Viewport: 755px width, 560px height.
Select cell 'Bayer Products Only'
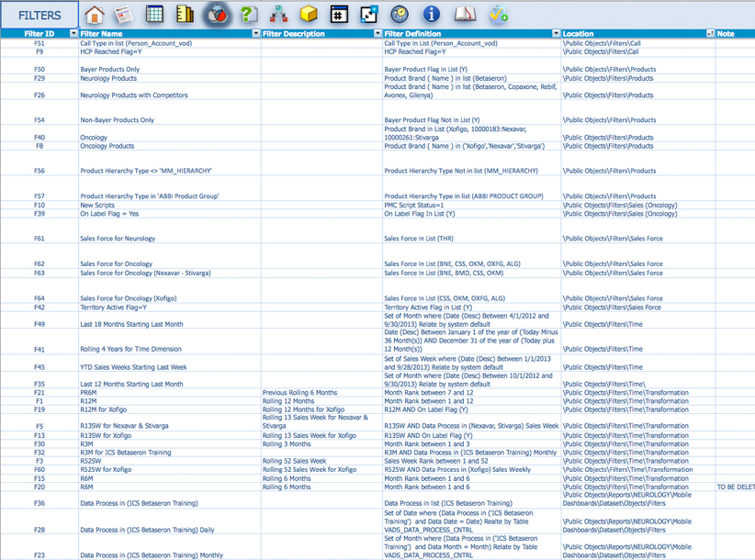coord(110,69)
